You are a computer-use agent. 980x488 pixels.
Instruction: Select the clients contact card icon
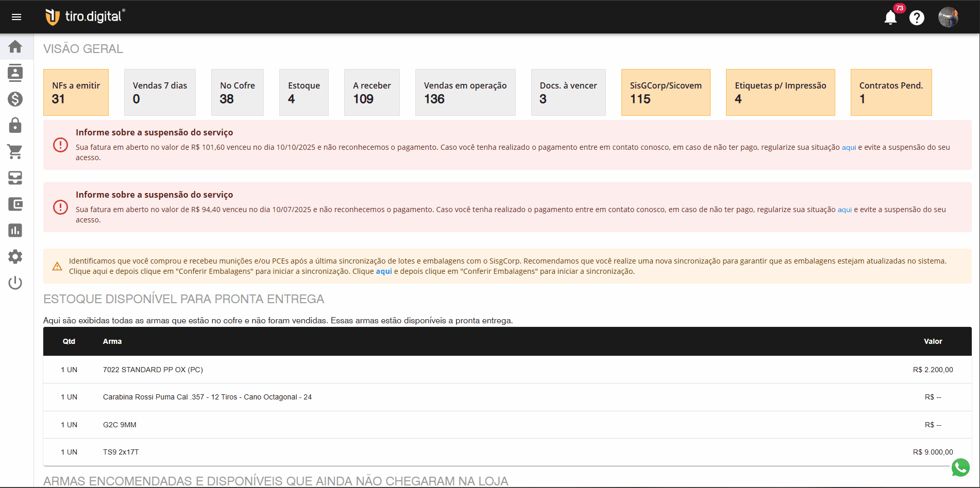(15, 73)
